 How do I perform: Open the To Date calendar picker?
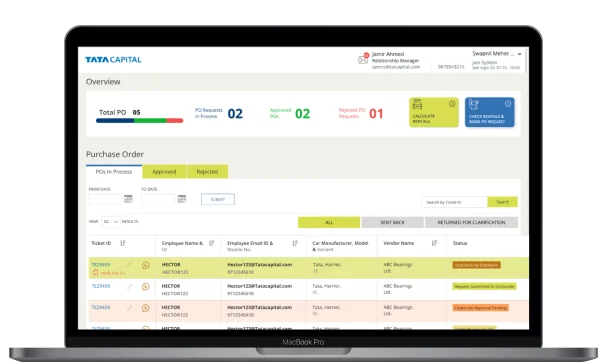click(182, 199)
